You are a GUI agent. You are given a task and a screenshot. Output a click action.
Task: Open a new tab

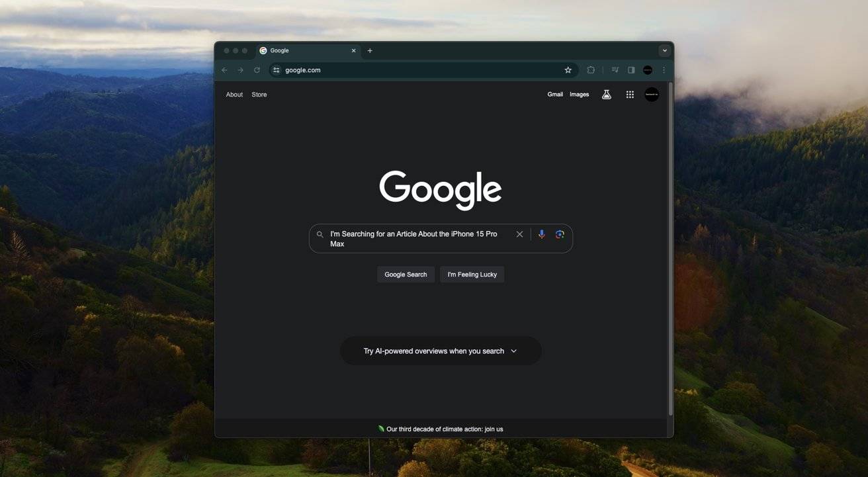click(370, 51)
